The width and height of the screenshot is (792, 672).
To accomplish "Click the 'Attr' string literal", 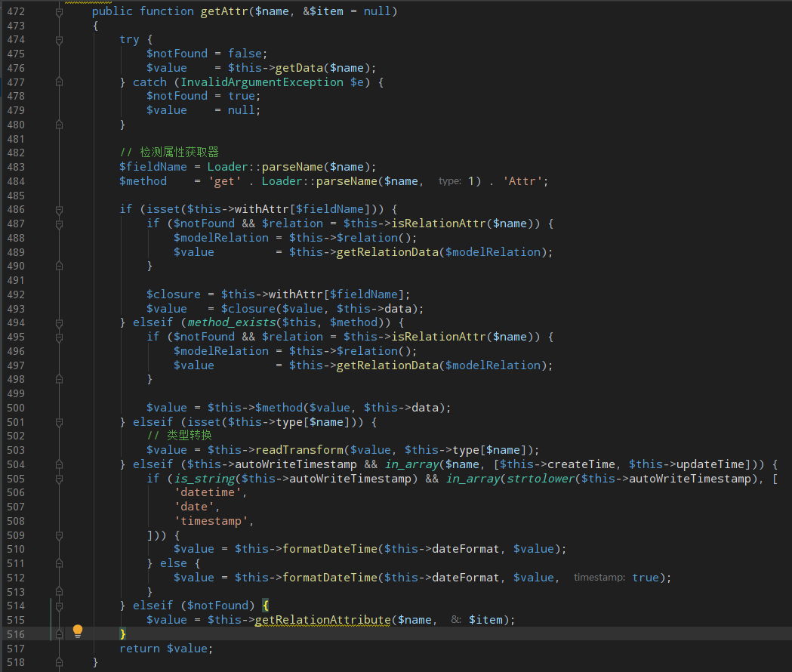I will (522, 181).
